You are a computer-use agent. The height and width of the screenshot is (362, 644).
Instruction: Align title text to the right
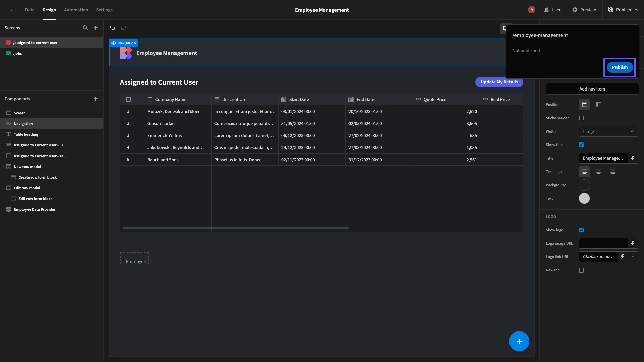tap(613, 172)
